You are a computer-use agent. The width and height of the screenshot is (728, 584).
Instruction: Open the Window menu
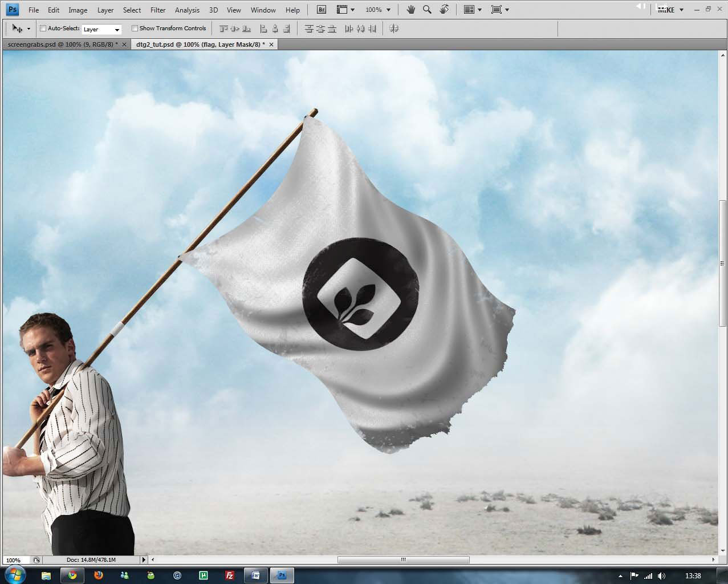(263, 10)
